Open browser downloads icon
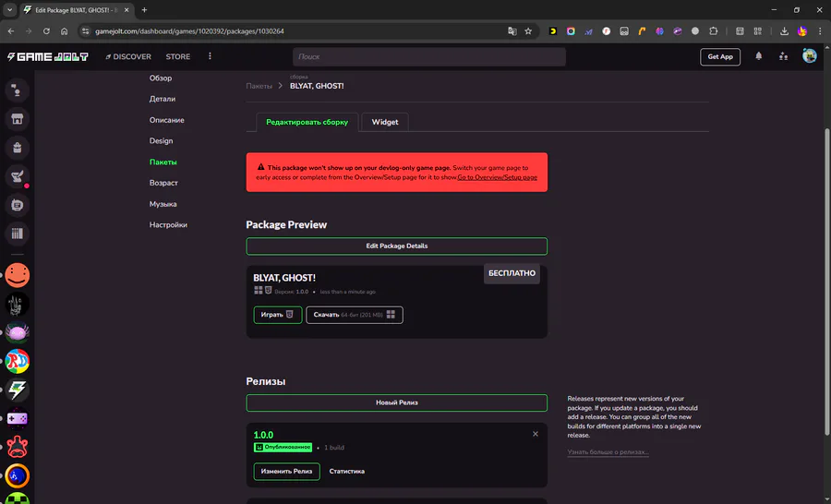The height and width of the screenshot is (504, 831). click(784, 31)
